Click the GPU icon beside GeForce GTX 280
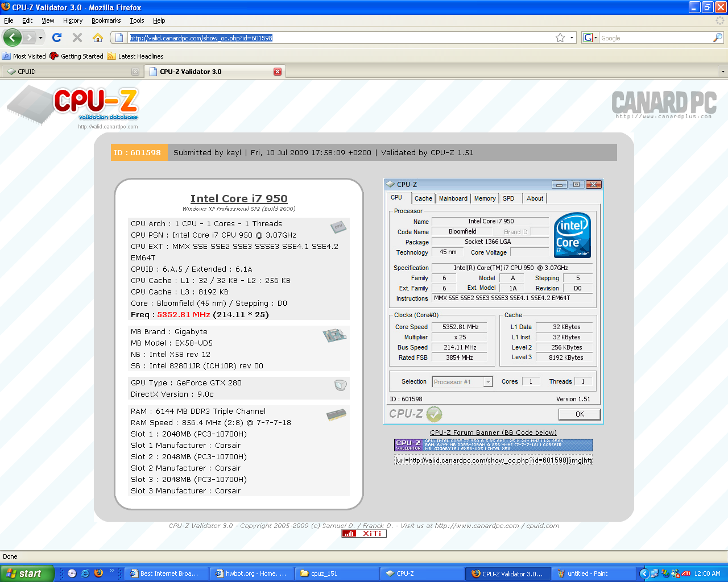This screenshot has height=582, width=728. (x=340, y=385)
